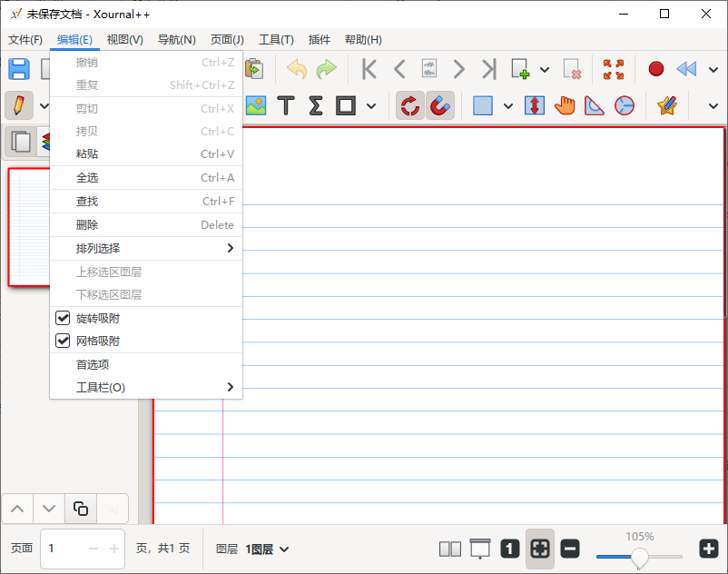Select the Text tool T icon
The image size is (728, 574).
tap(286, 105)
